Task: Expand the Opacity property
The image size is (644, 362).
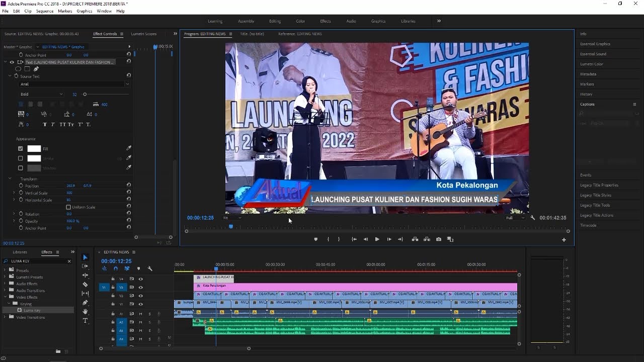Action: pos(14,221)
